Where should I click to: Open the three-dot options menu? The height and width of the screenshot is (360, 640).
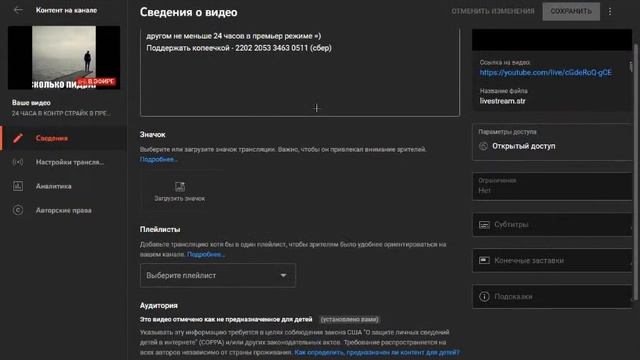[610, 11]
